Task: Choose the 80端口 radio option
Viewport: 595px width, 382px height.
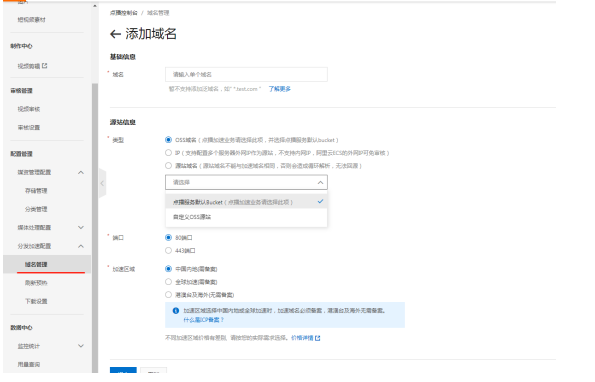Action: (168, 238)
